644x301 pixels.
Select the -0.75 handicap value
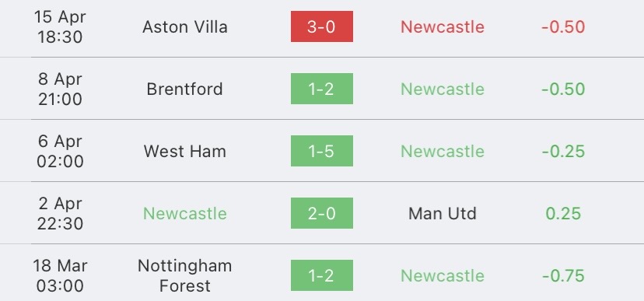coord(563,275)
